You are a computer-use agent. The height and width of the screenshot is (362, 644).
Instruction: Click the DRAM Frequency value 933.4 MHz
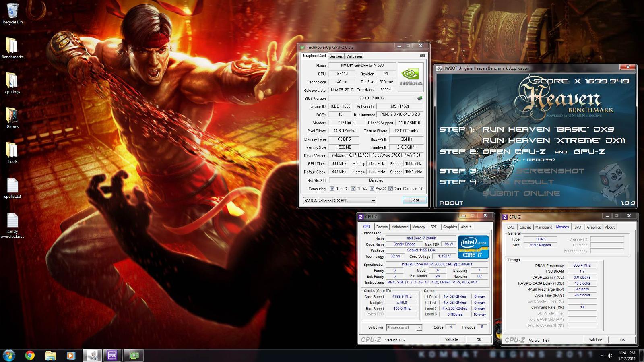(x=582, y=265)
